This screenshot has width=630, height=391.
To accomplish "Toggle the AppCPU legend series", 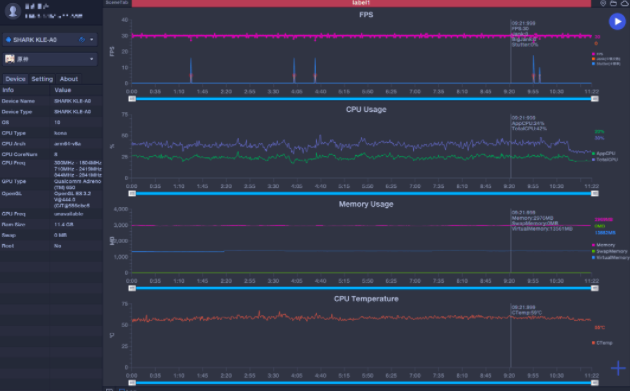I will [x=603, y=154].
